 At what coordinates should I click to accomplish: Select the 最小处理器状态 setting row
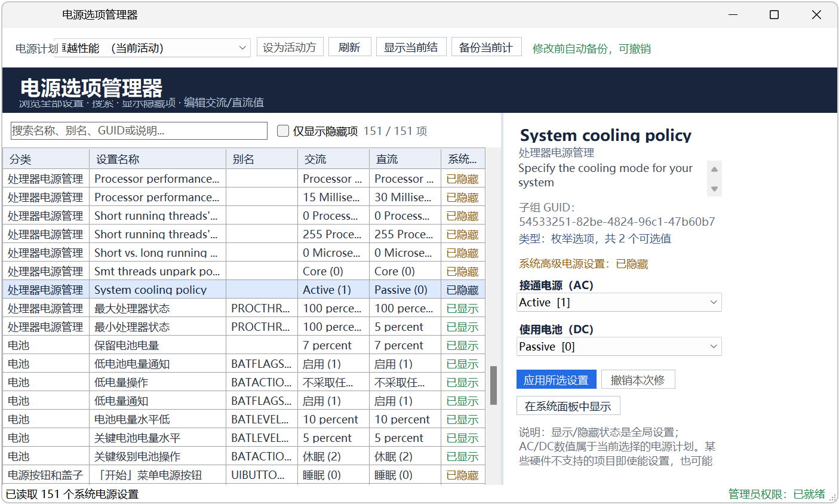coord(244,327)
